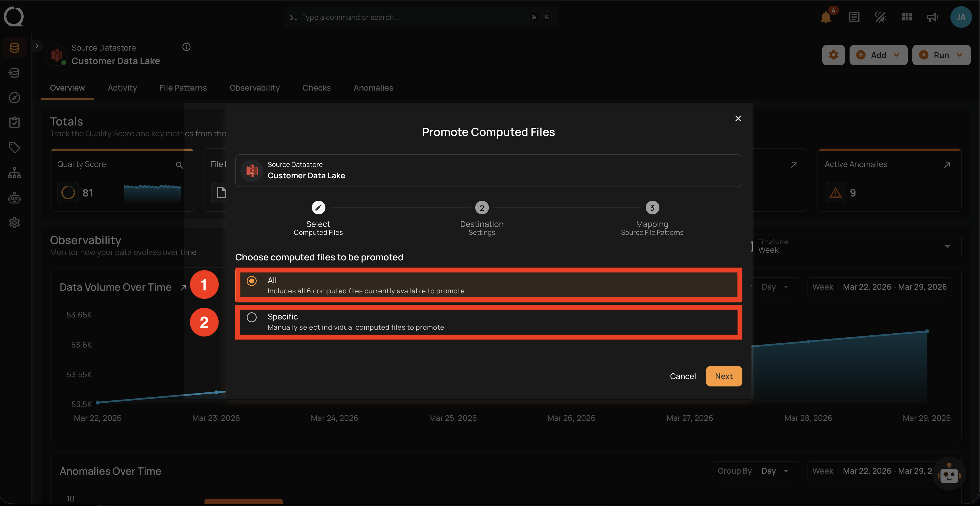Click the "53.65K" axis value

79,315
